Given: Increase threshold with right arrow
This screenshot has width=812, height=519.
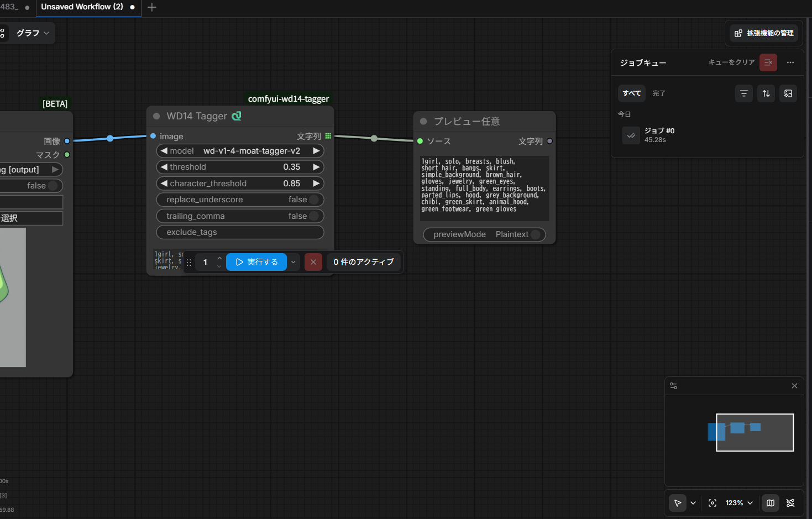Looking at the screenshot, I should 316,167.
